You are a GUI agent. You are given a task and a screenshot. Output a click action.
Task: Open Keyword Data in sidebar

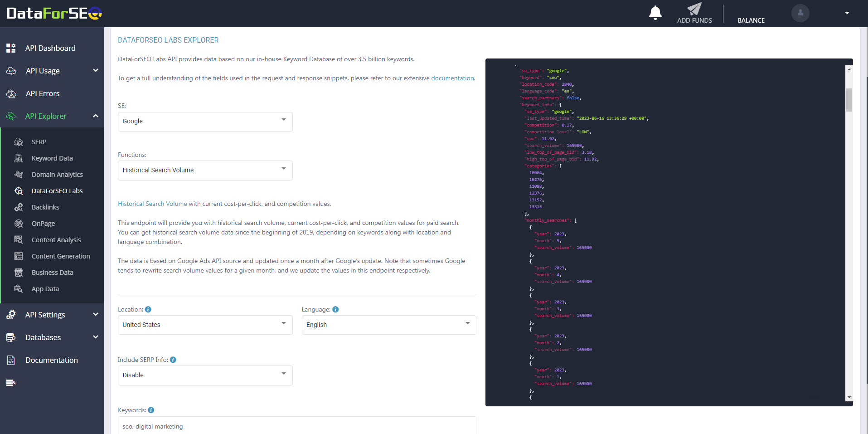pos(52,158)
